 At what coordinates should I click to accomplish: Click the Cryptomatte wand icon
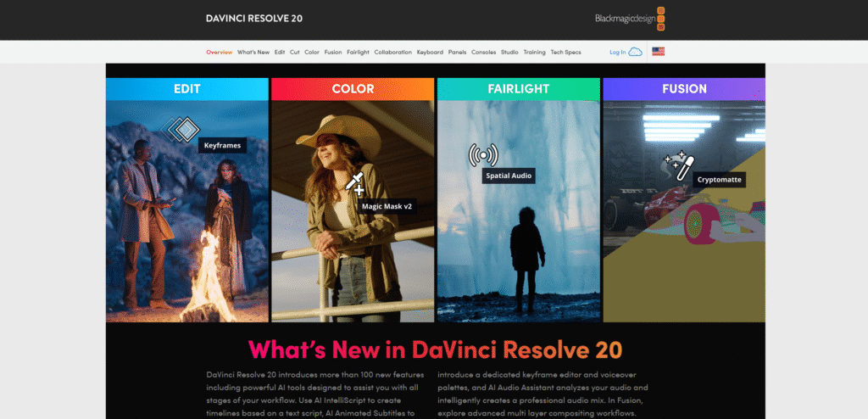point(681,164)
